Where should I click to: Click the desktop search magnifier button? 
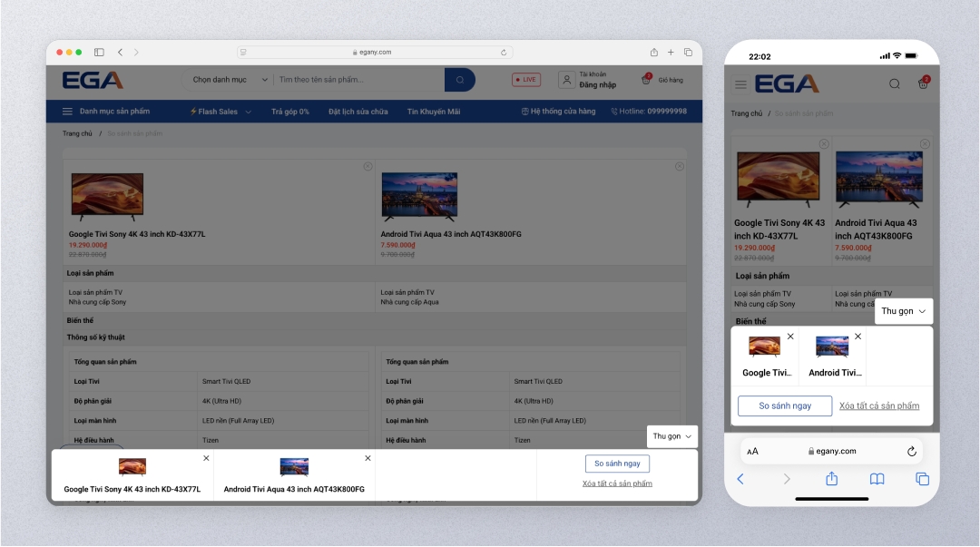(x=460, y=80)
